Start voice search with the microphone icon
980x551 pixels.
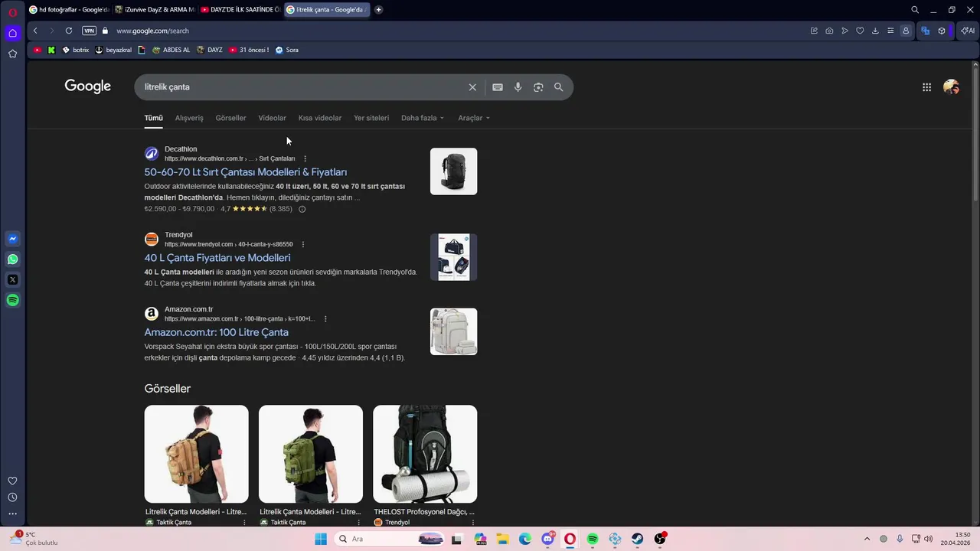pos(518,87)
